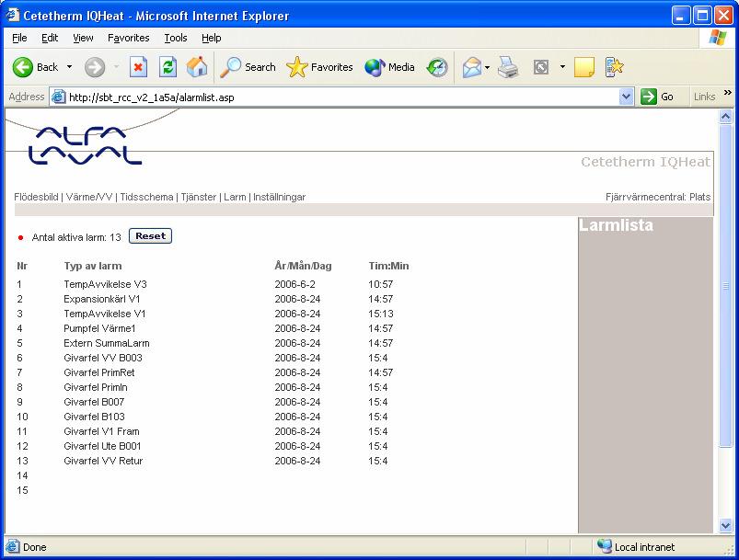This screenshot has width=739, height=560.
Task: Go back with the green Back arrow
Action: 35,67
